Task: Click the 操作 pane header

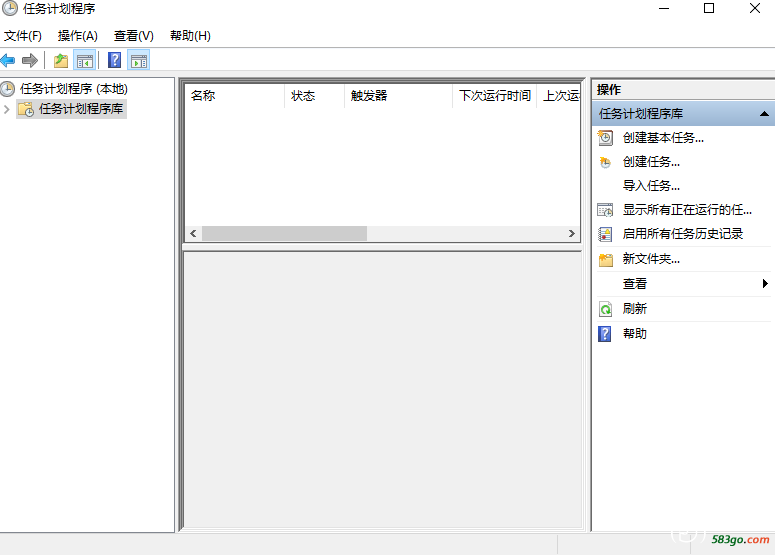Action: point(684,90)
